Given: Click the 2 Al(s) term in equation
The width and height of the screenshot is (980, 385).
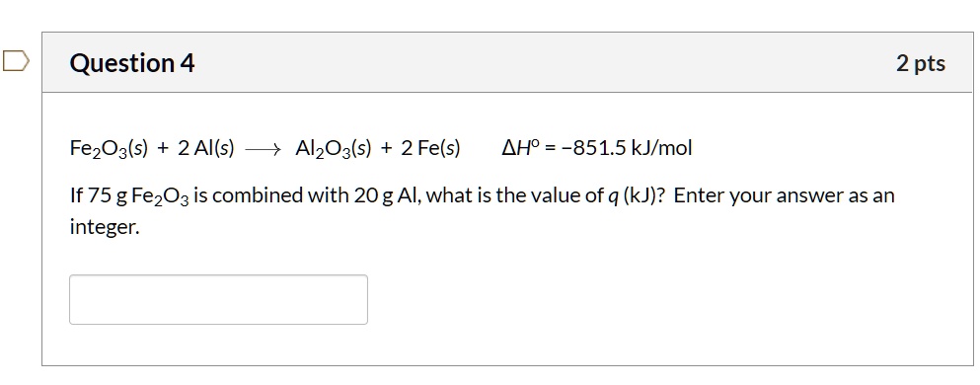Looking at the screenshot, I should (205, 148).
